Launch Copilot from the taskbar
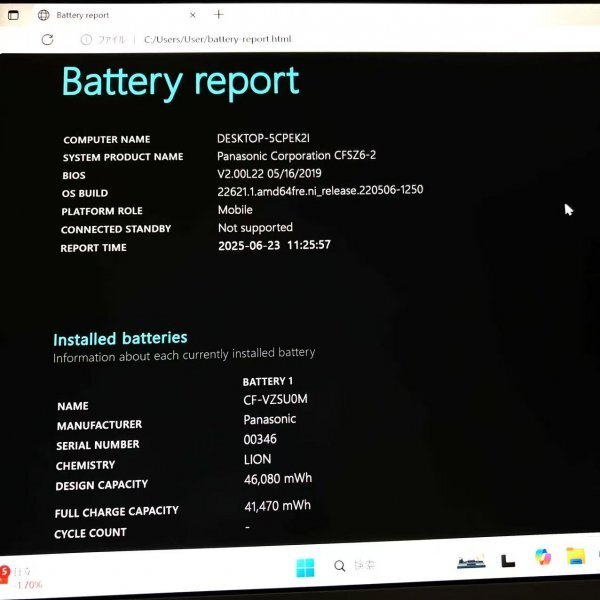The width and height of the screenshot is (600, 600). click(543, 557)
